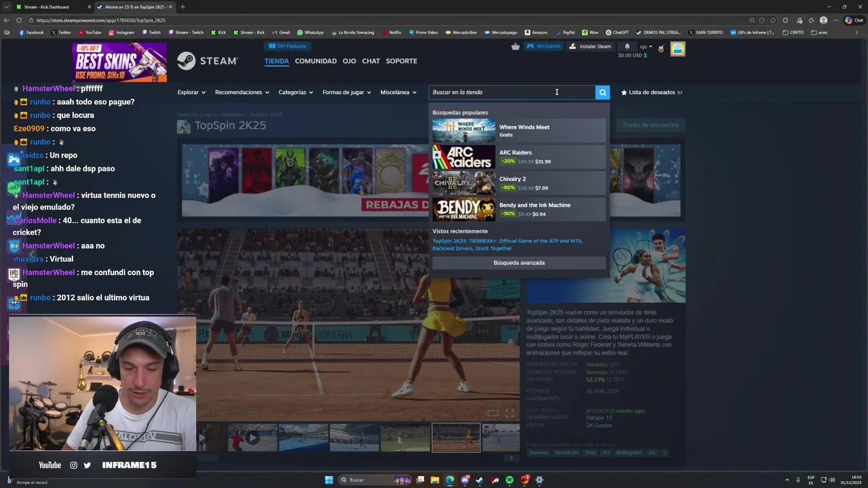Viewport: 868px width, 488px height.
Task: Open Steam from the Windows taskbar
Action: (479, 480)
